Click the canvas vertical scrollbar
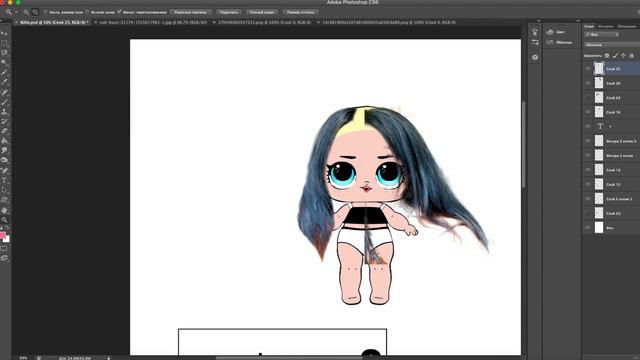Viewport: 640px width, 360px height. [523, 145]
